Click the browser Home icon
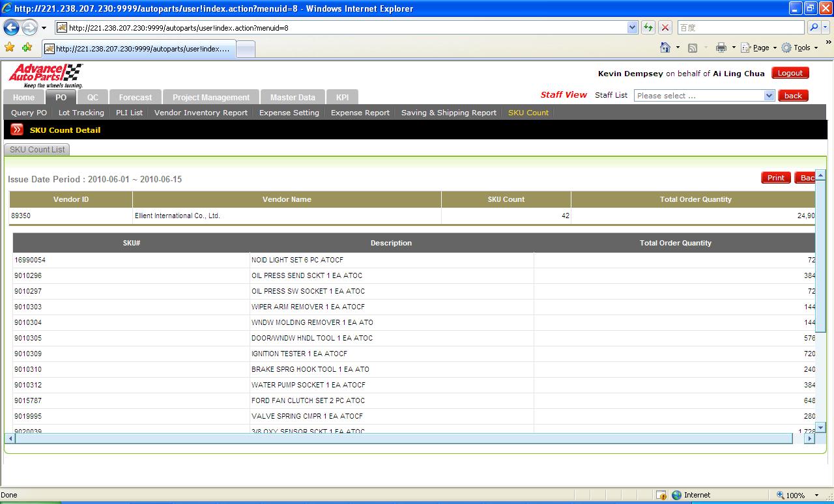This screenshot has height=504, width=834. (665, 48)
